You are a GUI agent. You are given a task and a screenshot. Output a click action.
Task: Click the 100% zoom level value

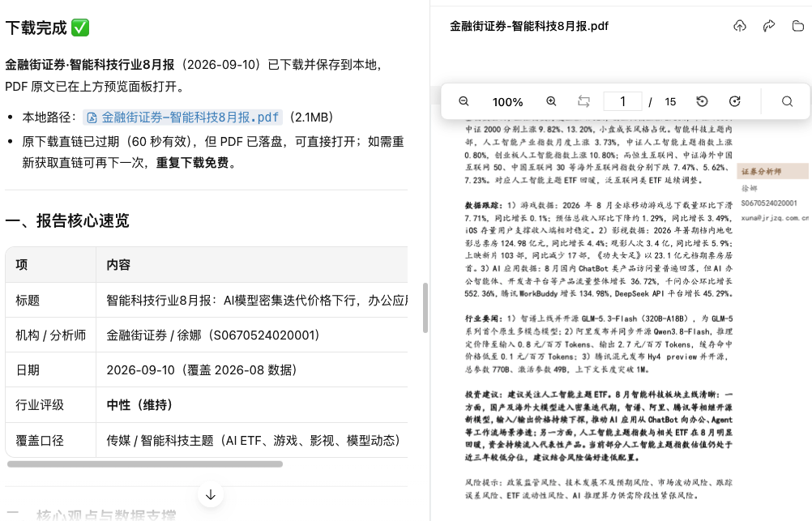507,102
